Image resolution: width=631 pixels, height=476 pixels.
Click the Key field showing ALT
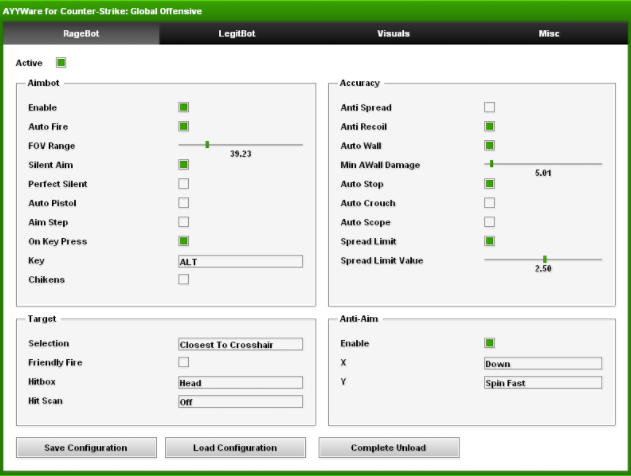point(240,262)
